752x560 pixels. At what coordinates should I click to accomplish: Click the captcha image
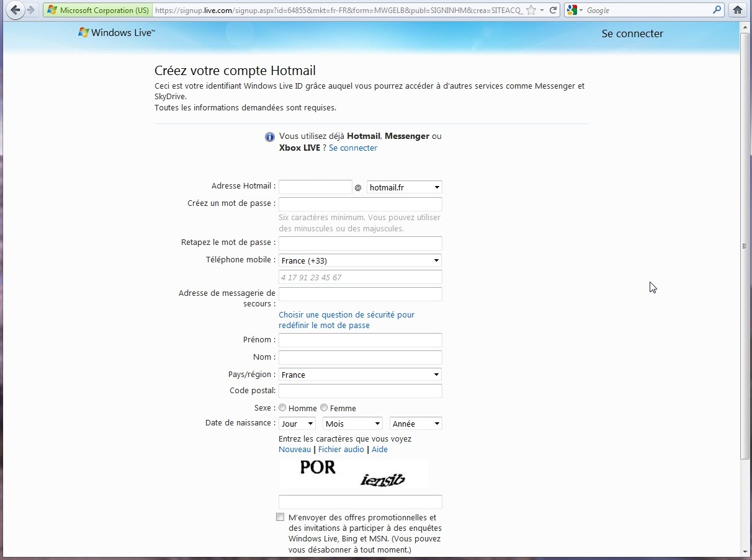click(x=353, y=474)
